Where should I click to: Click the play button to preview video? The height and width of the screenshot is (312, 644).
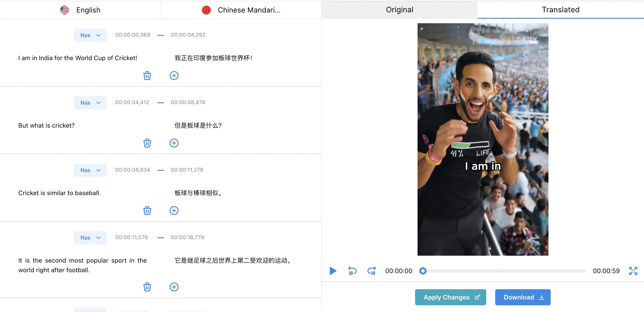[333, 271]
